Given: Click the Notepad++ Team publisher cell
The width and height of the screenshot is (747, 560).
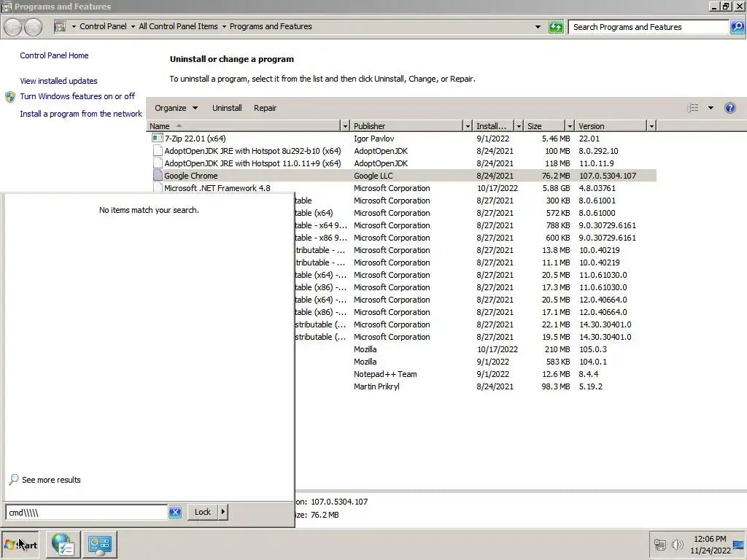Looking at the screenshot, I should click(x=385, y=374).
